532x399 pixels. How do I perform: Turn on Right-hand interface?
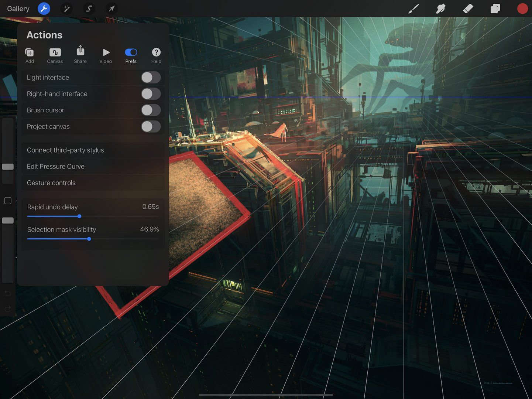pos(151,93)
